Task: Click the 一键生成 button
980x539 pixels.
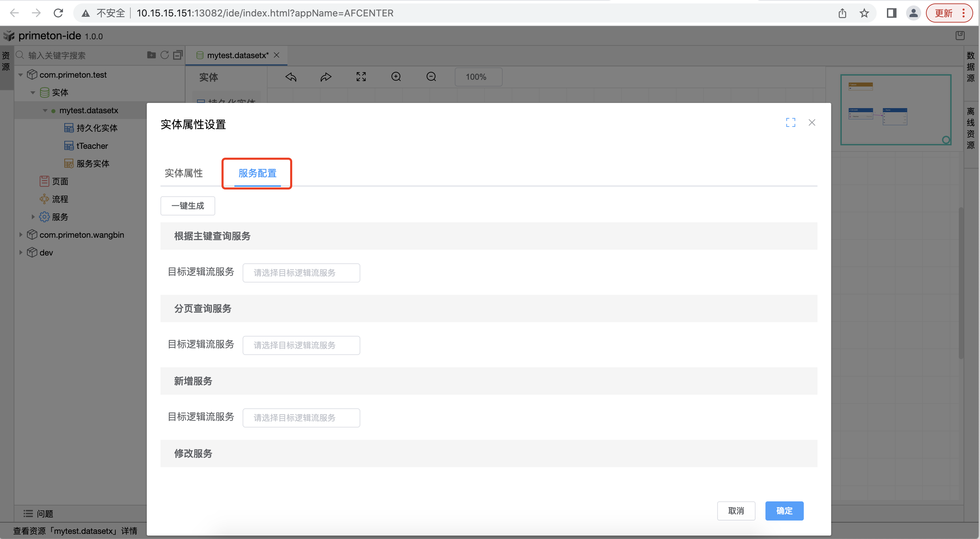Action: point(188,206)
